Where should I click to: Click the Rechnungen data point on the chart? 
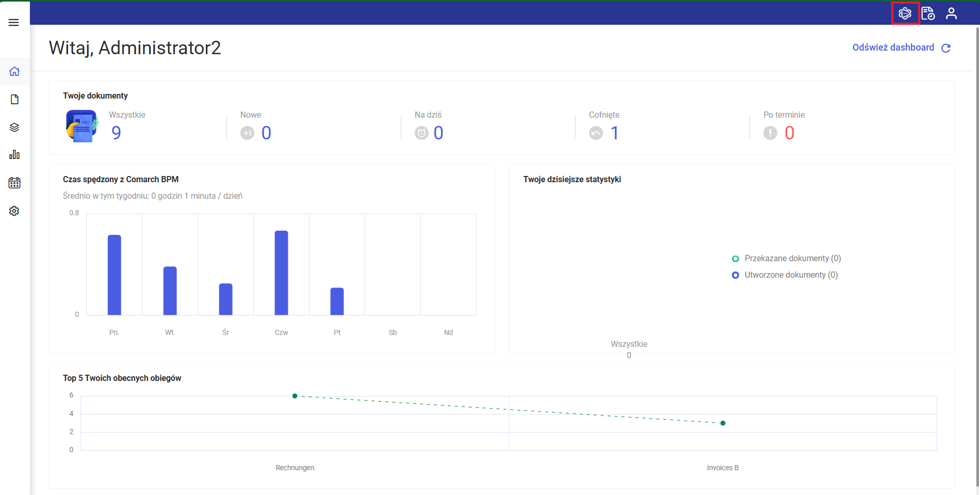click(295, 396)
